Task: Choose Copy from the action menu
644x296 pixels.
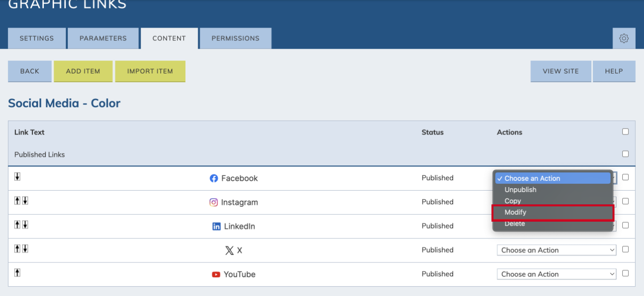Action: (x=553, y=201)
